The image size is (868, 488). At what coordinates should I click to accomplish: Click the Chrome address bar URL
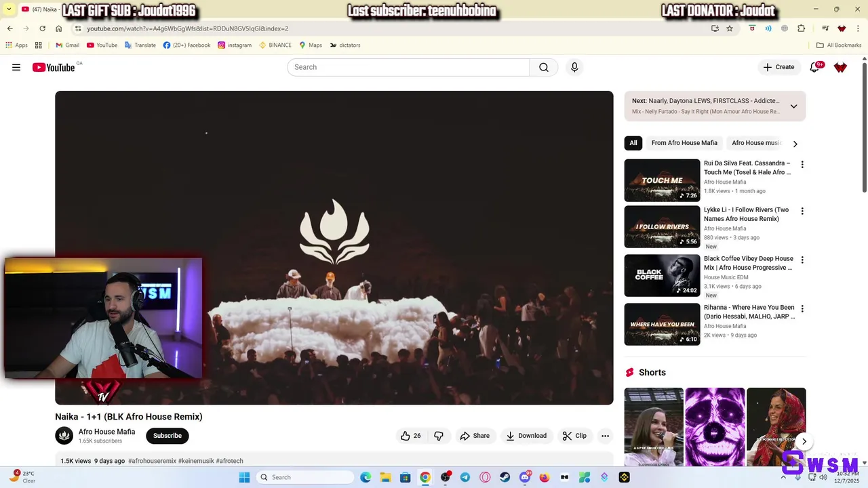(x=188, y=28)
